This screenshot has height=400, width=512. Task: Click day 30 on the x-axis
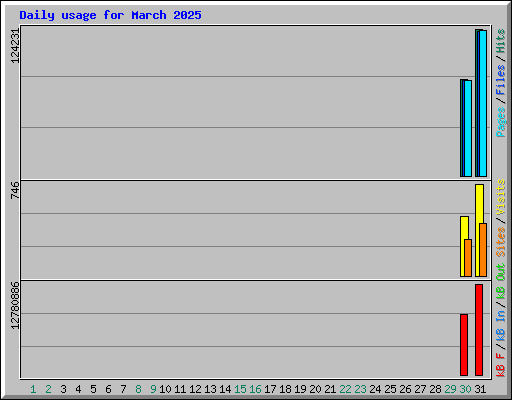[465, 389]
